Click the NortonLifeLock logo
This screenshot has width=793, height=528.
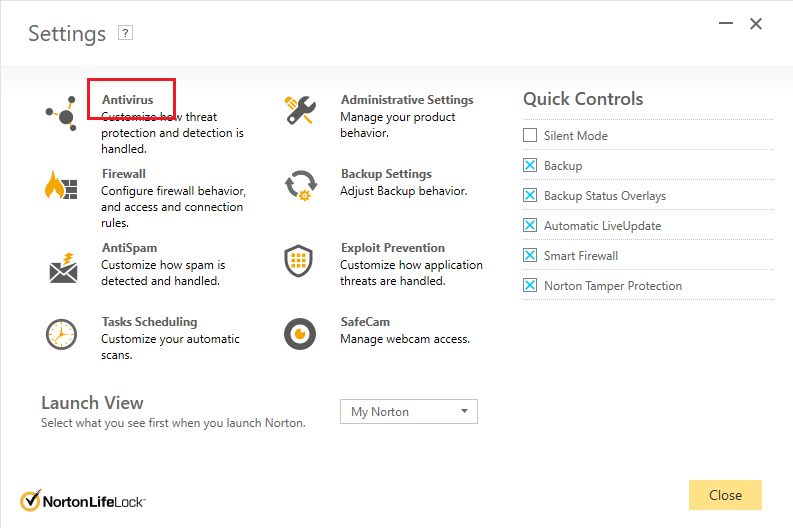click(x=82, y=501)
